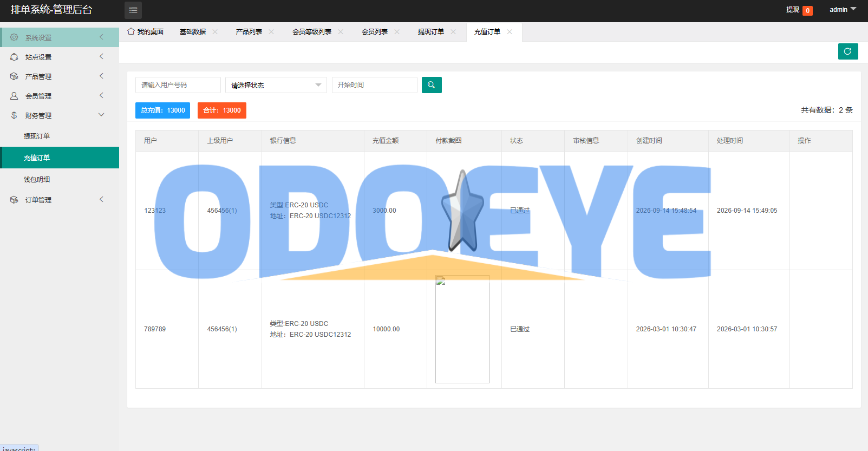
Task: Click the gear icon beside 系统设置
Action: click(x=14, y=37)
